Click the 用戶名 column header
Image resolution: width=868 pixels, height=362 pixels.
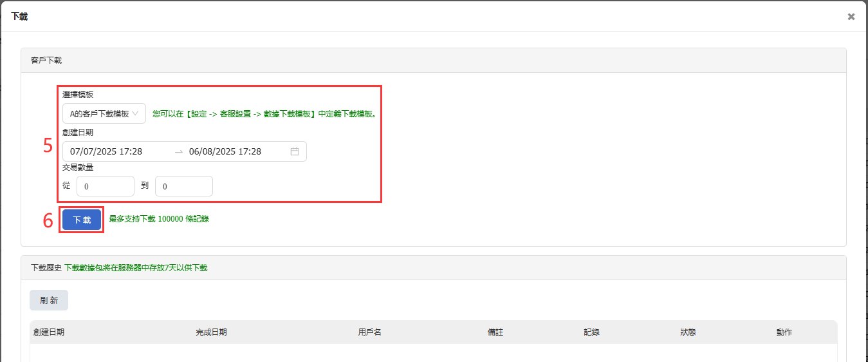pos(370,332)
